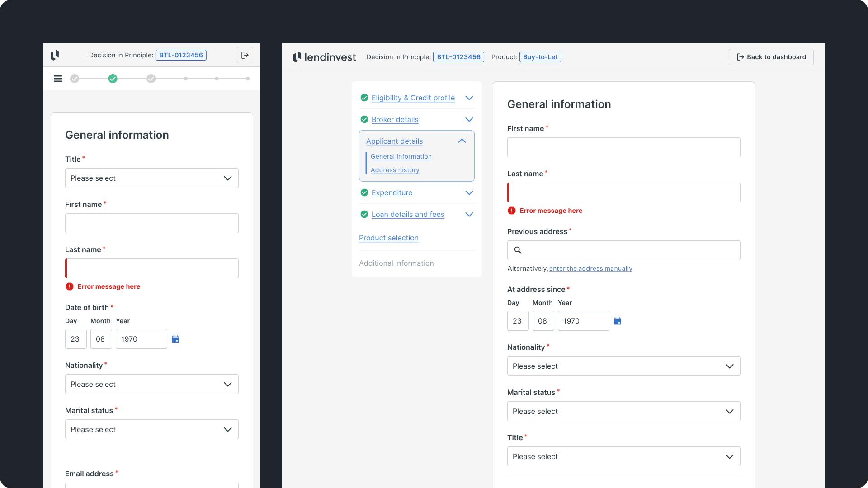Collapse Applicant details section chevron
Viewport: 868px width, 488px height.
(462, 141)
